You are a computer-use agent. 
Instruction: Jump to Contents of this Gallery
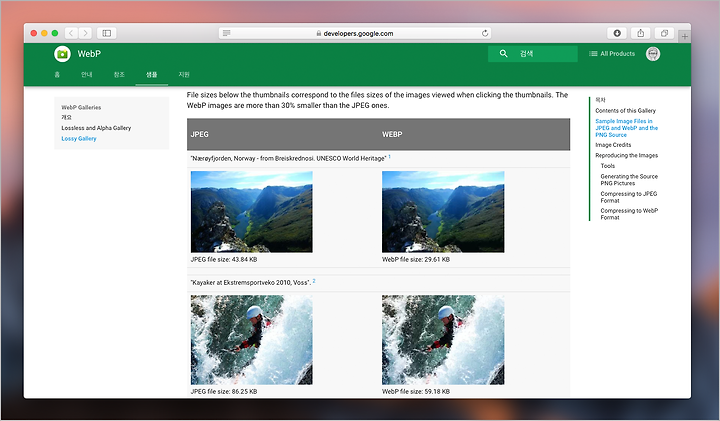pos(625,111)
